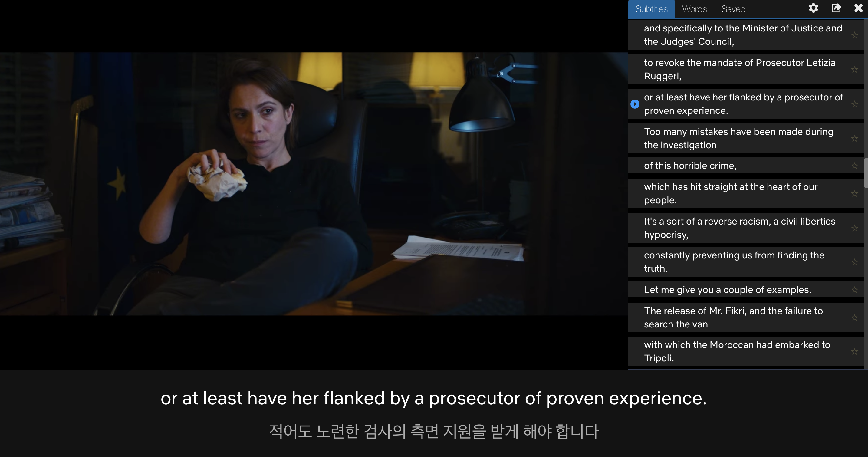The image size is (868, 457).
Task: Close the subtitles side panel
Action: [x=859, y=8]
